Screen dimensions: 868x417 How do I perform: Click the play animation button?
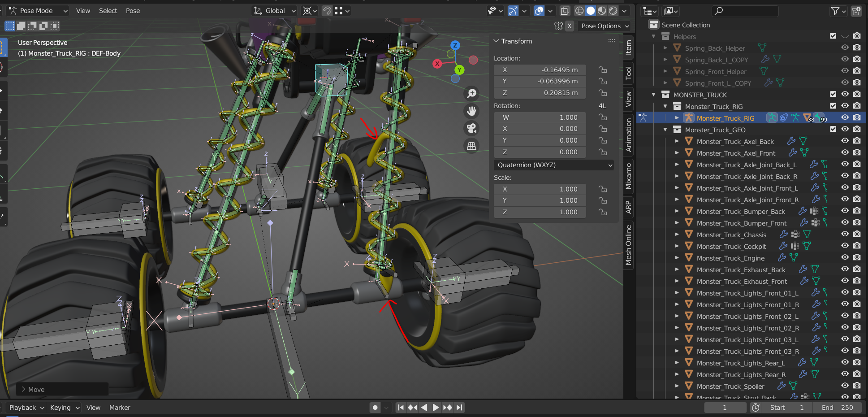coord(435,408)
